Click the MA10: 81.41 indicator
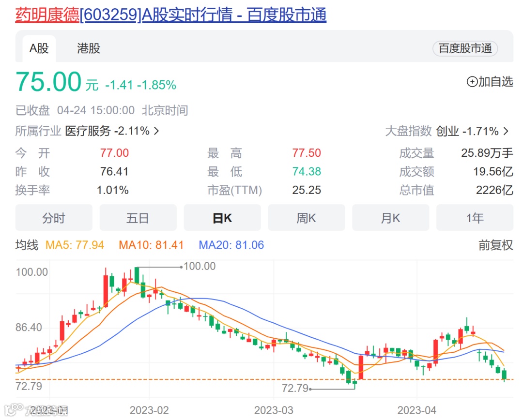Viewport: 523px width, 420px height. pos(151,245)
